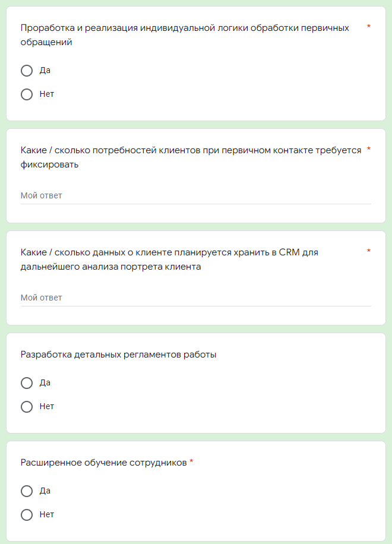Focus answer field for данных о клиенте CRM question
The image size is (392, 544).
195,298
